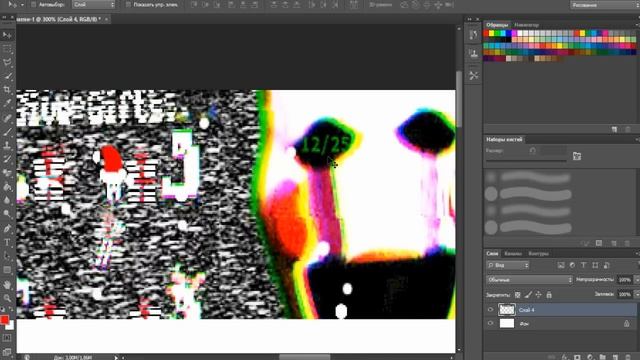The image size is (640, 360).
Task: Select the Dodge tool
Action: click(x=7, y=214)
